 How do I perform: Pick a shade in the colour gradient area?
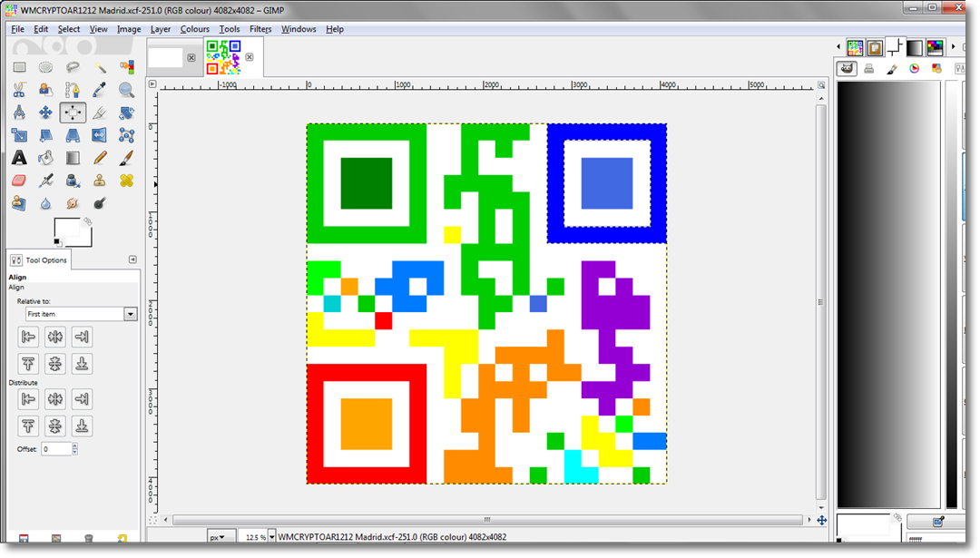point(888,294)
